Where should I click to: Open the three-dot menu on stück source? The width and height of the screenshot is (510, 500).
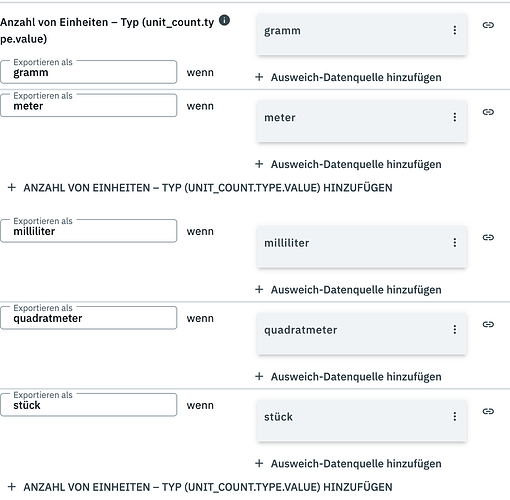455,416
